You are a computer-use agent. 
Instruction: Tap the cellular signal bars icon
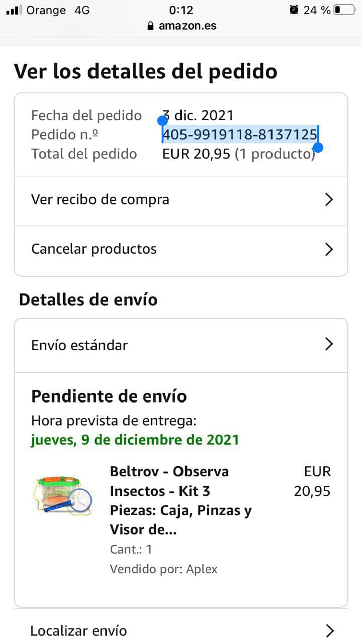(13, 10)
